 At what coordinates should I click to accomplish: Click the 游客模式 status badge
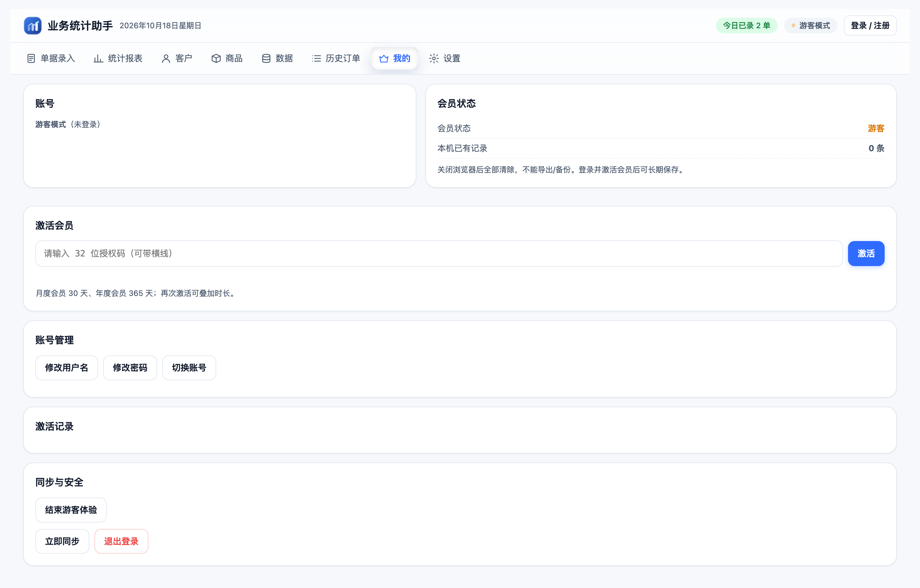[x=810, y=26]
